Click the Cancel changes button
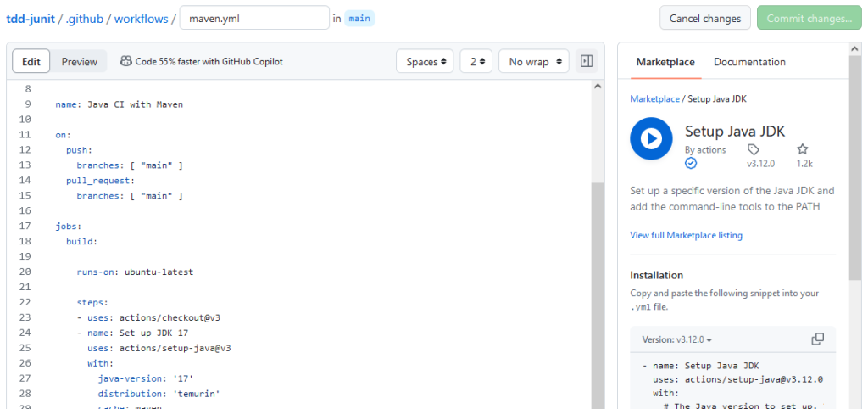868x409 pixels. coord(705,18)
